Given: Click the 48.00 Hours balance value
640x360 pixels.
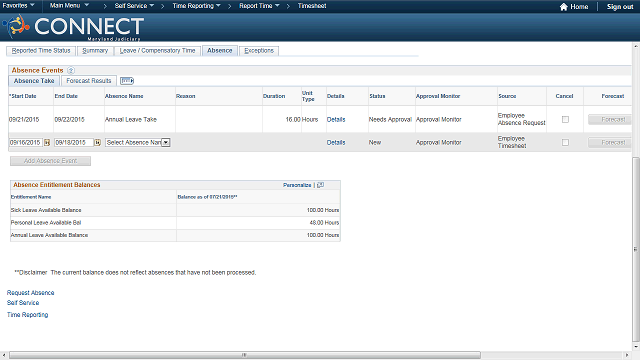Looking at the screenshot, I should click(x=324, y=223).
